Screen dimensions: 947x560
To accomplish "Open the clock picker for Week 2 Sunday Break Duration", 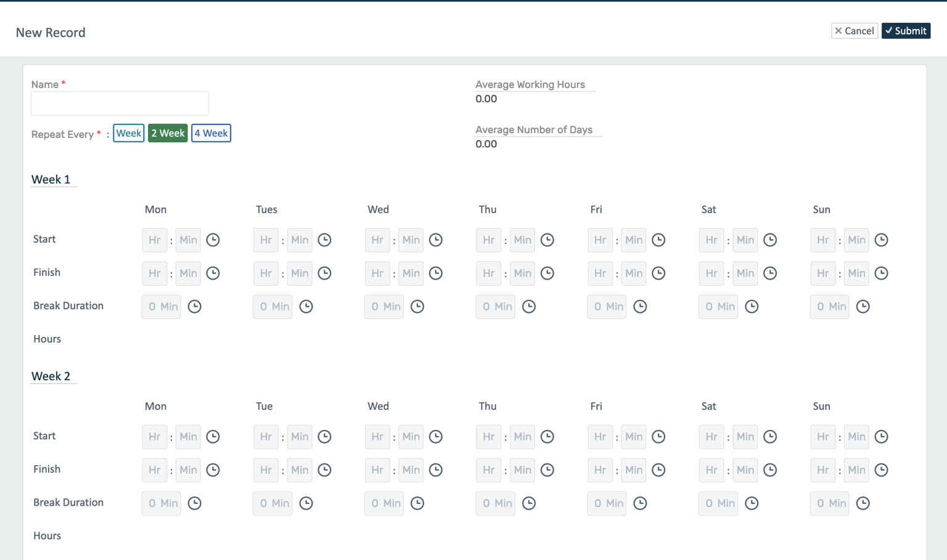I will pyautogui.click(x=863, y=503).
